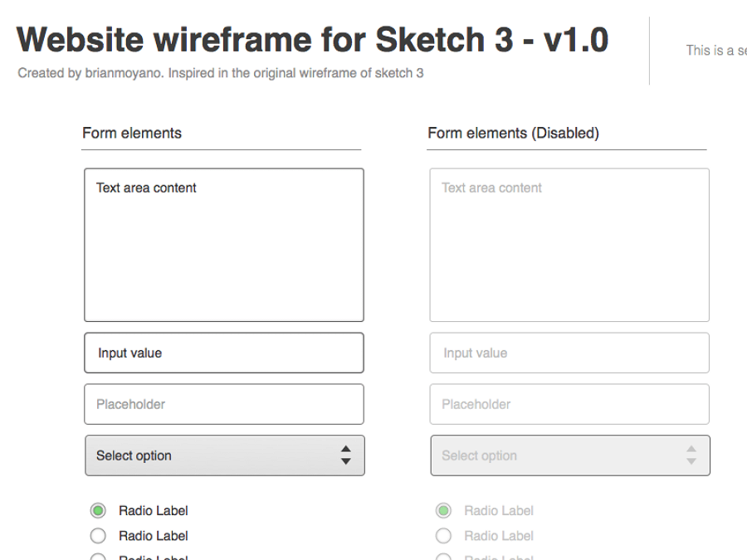Click the stepper arrows on the Select option control
This screenshot has width=747, height=560.
(347, 455)
